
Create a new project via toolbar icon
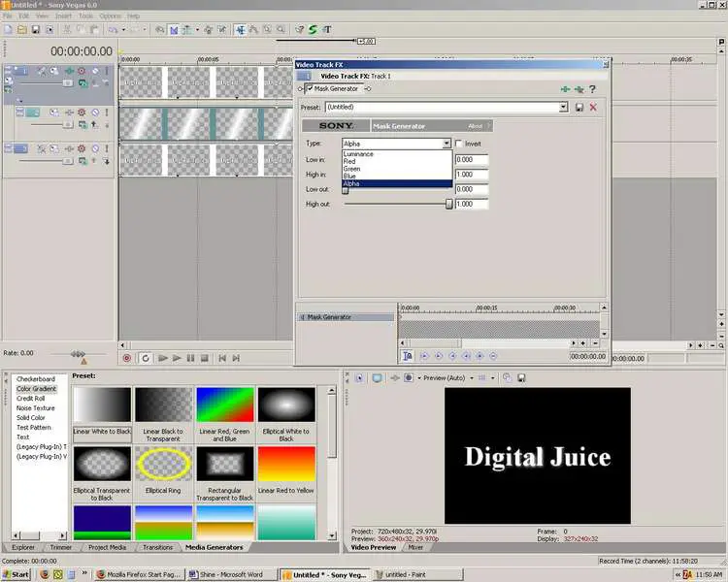9,30
